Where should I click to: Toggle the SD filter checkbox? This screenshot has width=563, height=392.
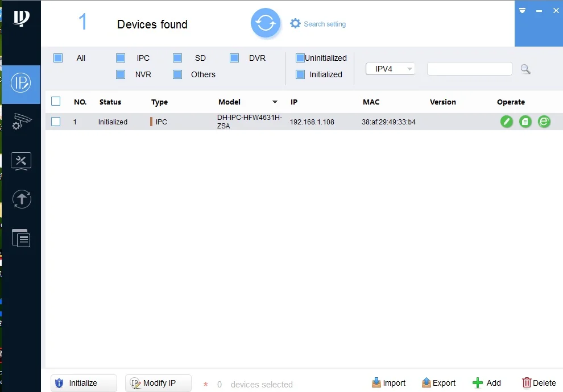coord(177,58)
